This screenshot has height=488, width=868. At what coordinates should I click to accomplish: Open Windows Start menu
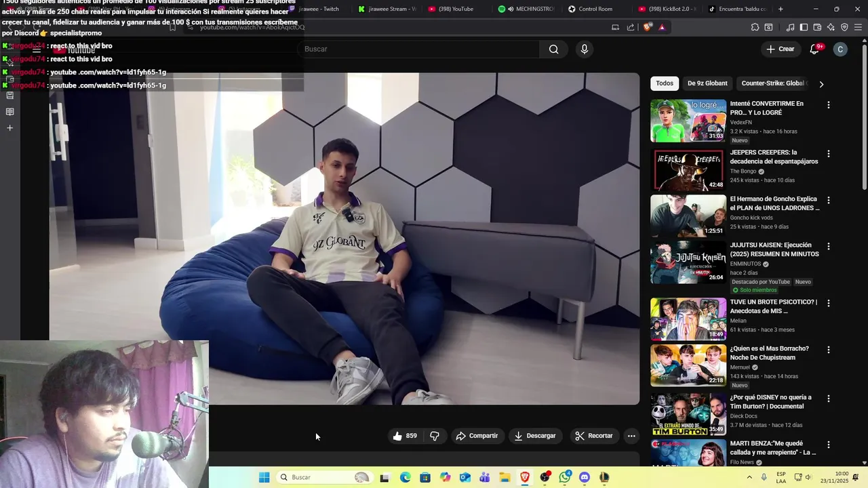coord(264,477)
